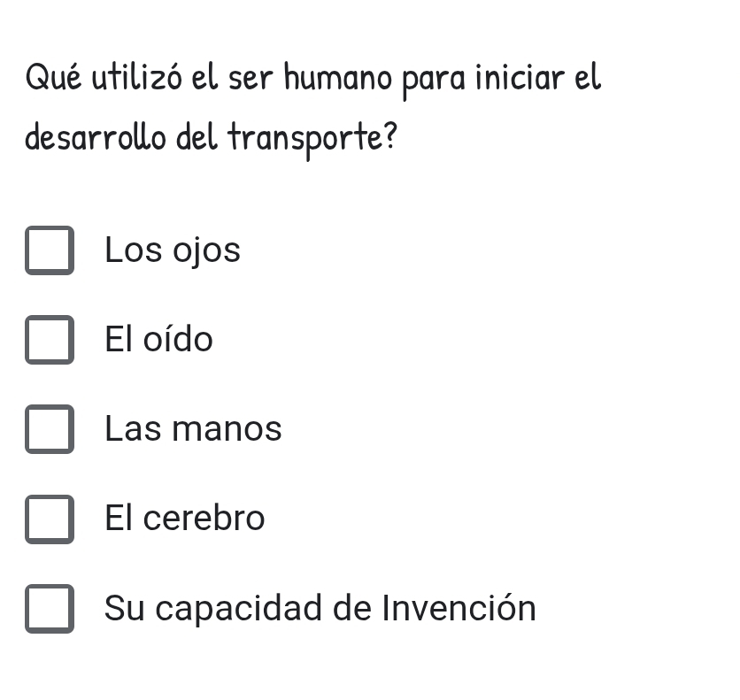Click the word 'humano' in the question heading

[x=338, y=77]
